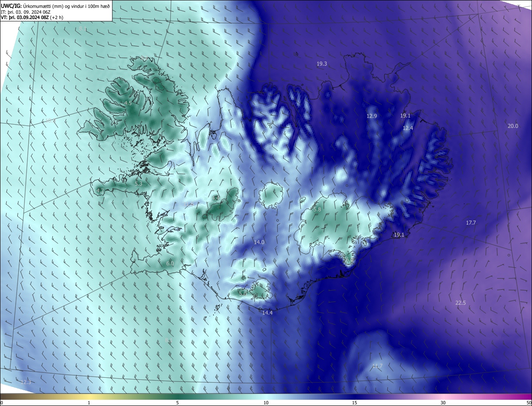Click the 10 tick label on the color scale
Screen dimensions: 532x406
coord(266,403)
